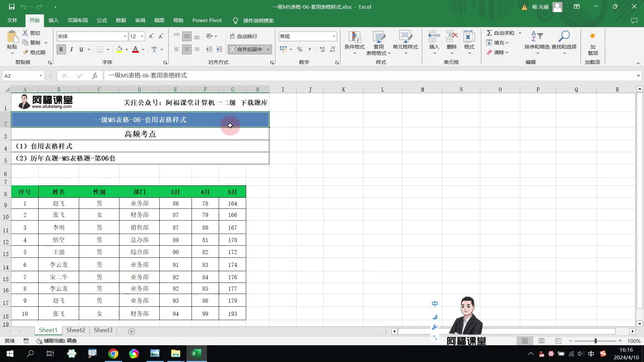Screen dimensions: 644x362
Task: Open Format as Table gallery
Action: coord(378,43)
